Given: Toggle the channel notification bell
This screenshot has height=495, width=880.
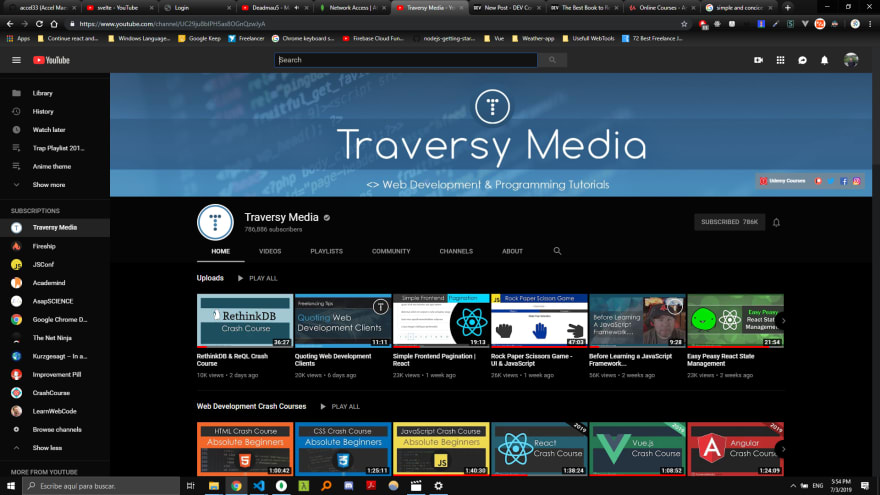Looking at the screenshot, I should (x=776, y=222).
